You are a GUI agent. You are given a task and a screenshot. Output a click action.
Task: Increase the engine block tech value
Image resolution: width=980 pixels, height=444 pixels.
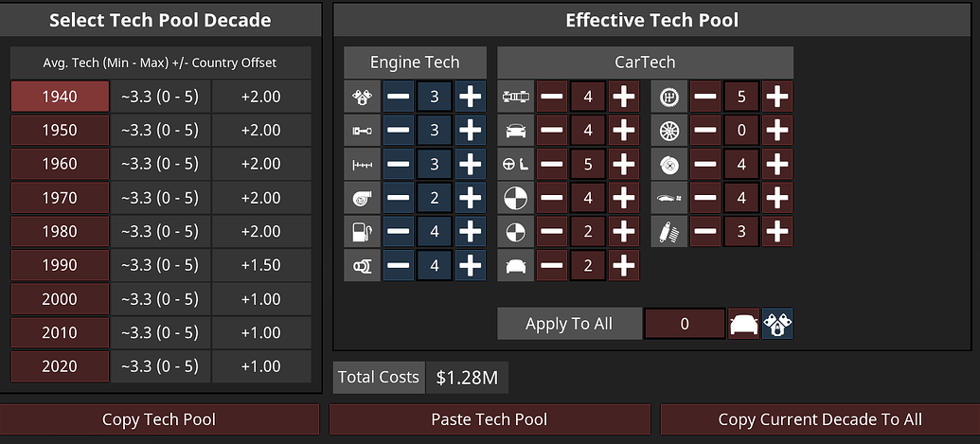point(470,97)
